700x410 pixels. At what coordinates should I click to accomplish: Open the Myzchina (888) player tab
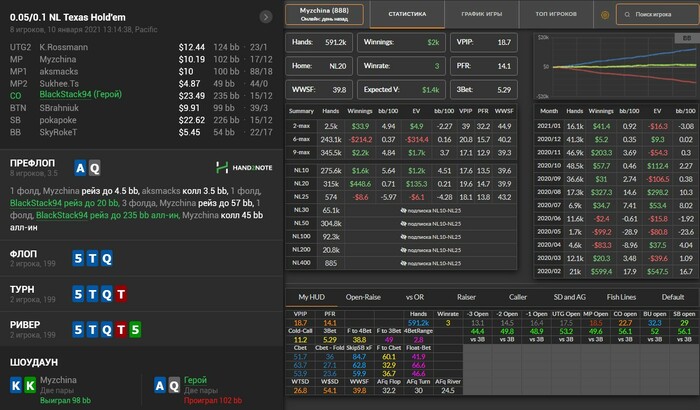pyautogui.click(x=324, y=14)
